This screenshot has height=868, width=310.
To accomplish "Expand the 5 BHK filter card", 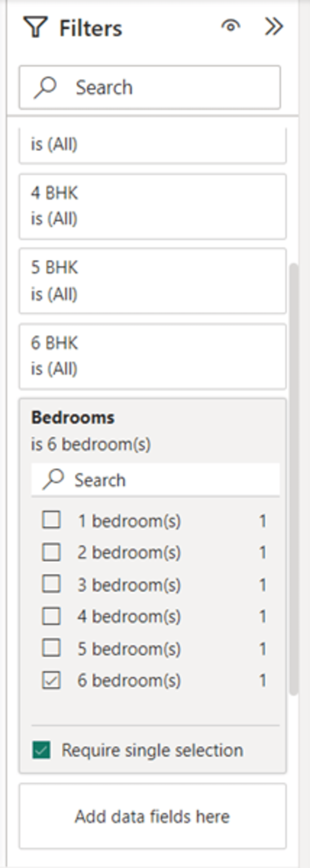I will pyautogui.click(x=152, y=281).
